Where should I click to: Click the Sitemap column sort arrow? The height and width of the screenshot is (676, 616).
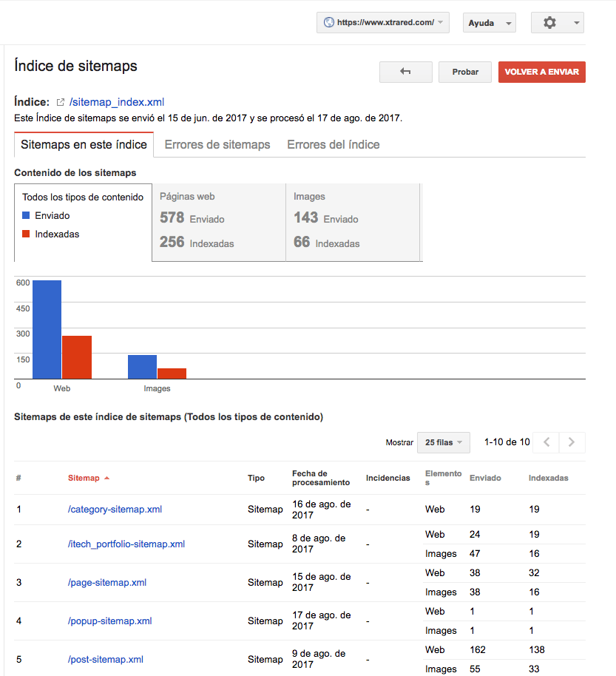coord(107,478)
